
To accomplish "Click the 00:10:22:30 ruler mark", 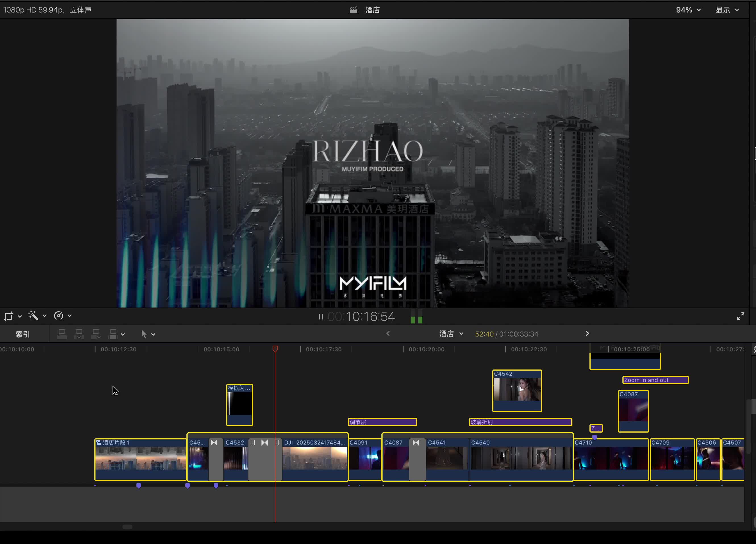I will coord(529,349).
